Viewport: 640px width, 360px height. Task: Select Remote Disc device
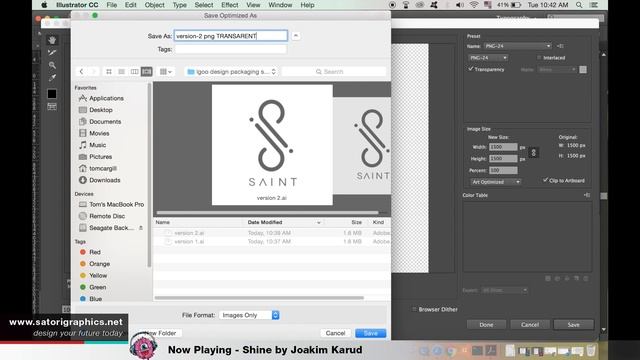tap(107, 216)
